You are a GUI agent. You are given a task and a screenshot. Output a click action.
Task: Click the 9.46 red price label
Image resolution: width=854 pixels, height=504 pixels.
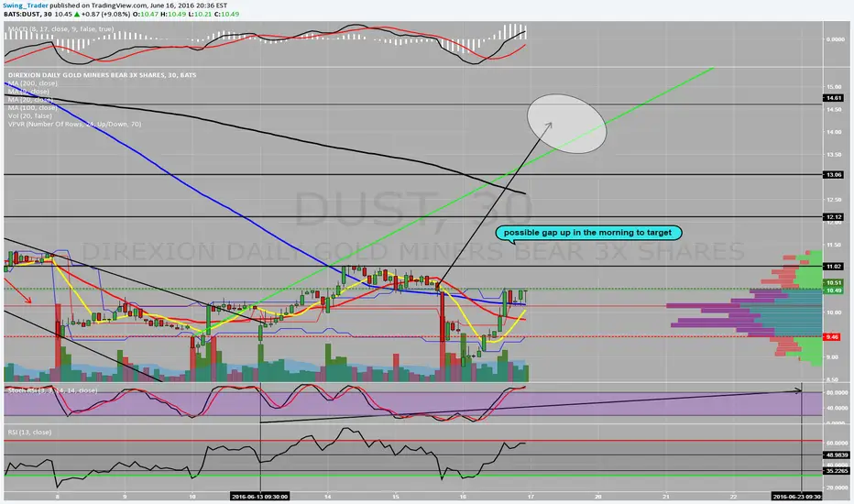pos(832,337)
